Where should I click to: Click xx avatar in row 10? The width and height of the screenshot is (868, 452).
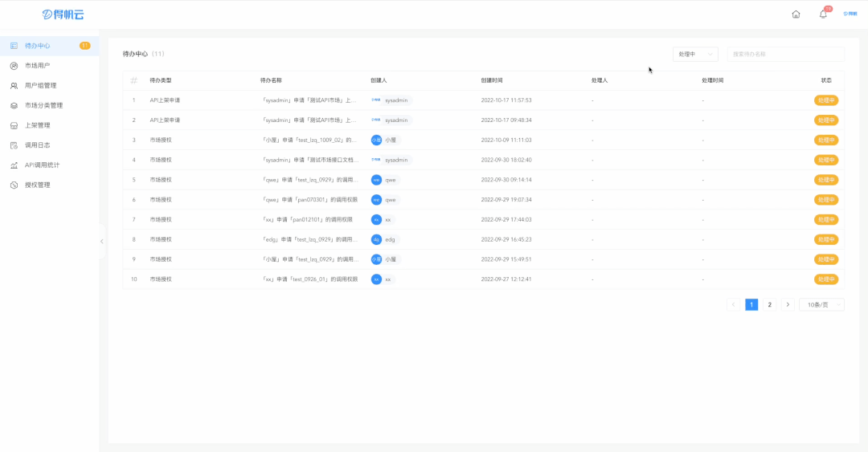[x=376, y=279]
